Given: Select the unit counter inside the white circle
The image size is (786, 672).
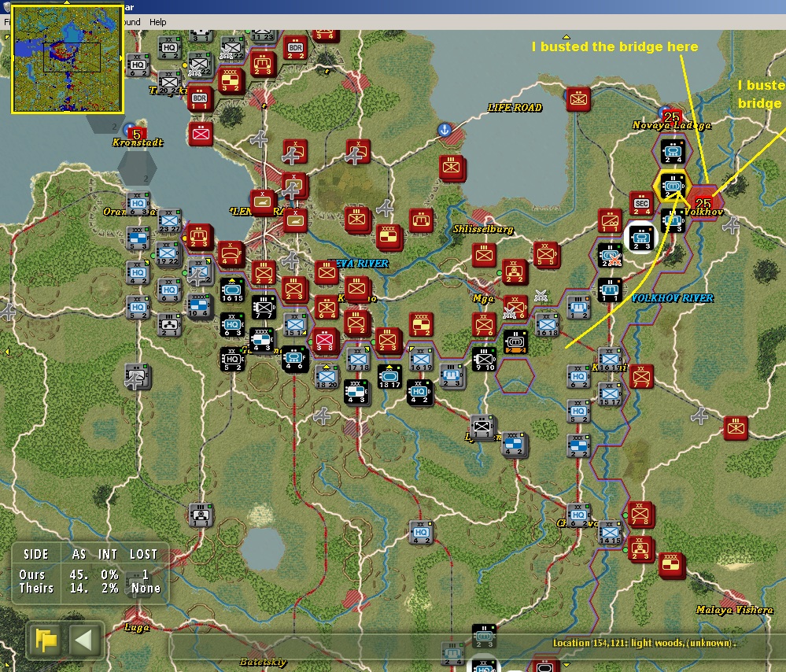Looking at the screenshot, I should point(641,239).
